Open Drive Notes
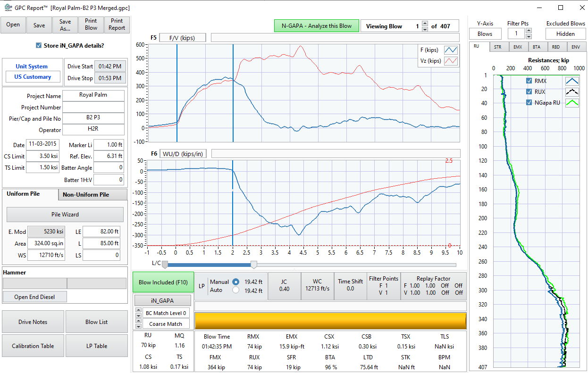Screen dimensions: 588x373 point(33,322)
